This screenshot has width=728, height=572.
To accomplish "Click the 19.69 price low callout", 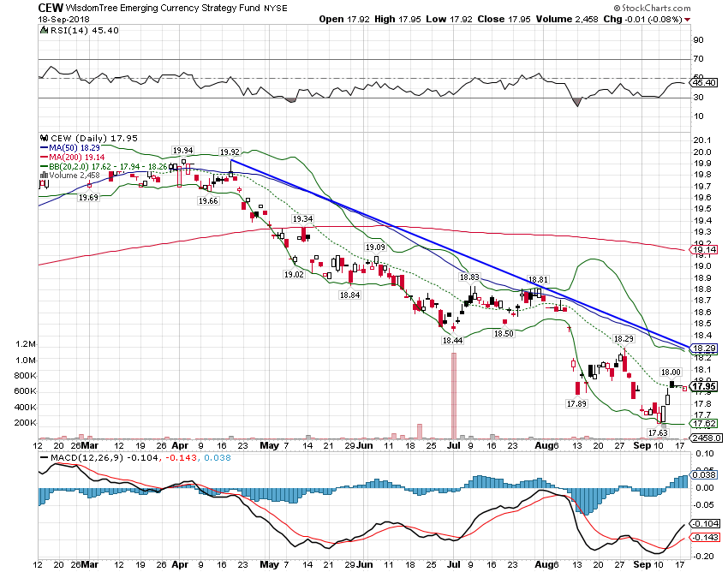I will tap(88, 197).
